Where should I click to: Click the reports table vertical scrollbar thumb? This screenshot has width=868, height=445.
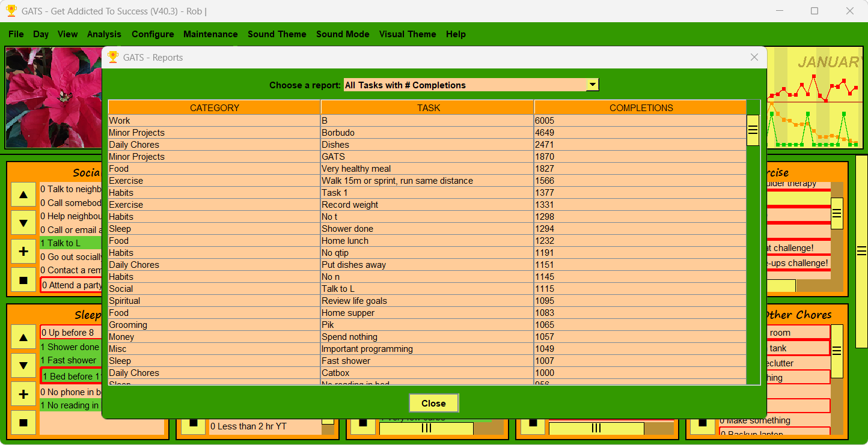click(x=753, y=130)
